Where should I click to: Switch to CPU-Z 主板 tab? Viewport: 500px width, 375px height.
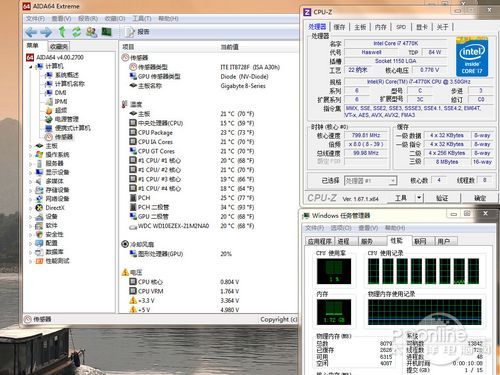tap(360, 27)
